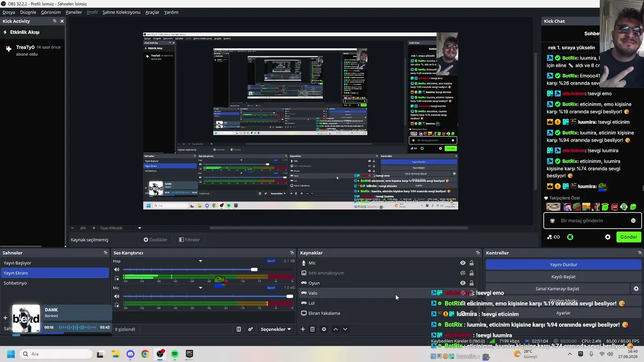Open Özellikler for the selected source
Screen dimensions: 644x362
coord(155,240)
